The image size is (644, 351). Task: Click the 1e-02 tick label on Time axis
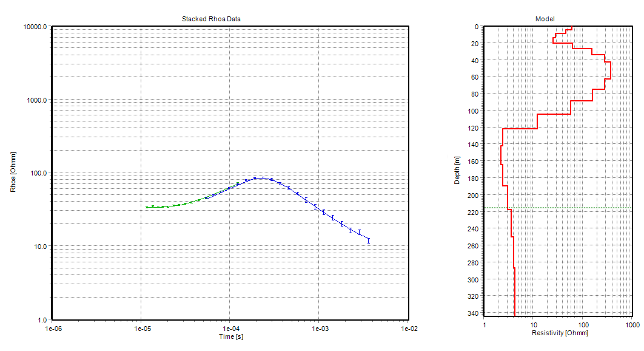[409, 329]
